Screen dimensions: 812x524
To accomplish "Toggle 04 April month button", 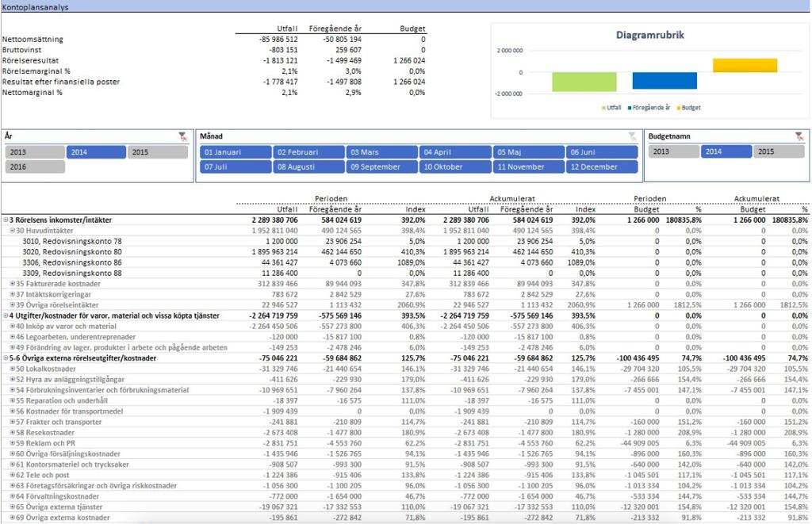I will click(455, 151).
